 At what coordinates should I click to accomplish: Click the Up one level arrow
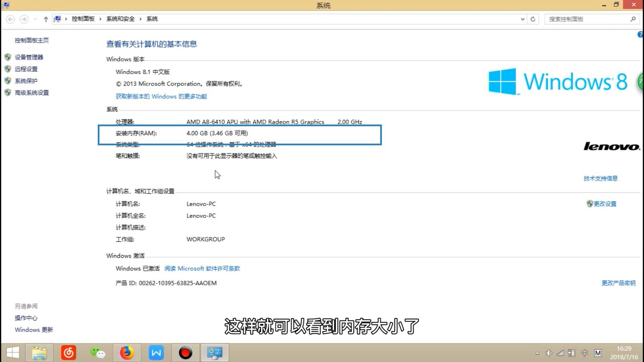tap(46, 19)
